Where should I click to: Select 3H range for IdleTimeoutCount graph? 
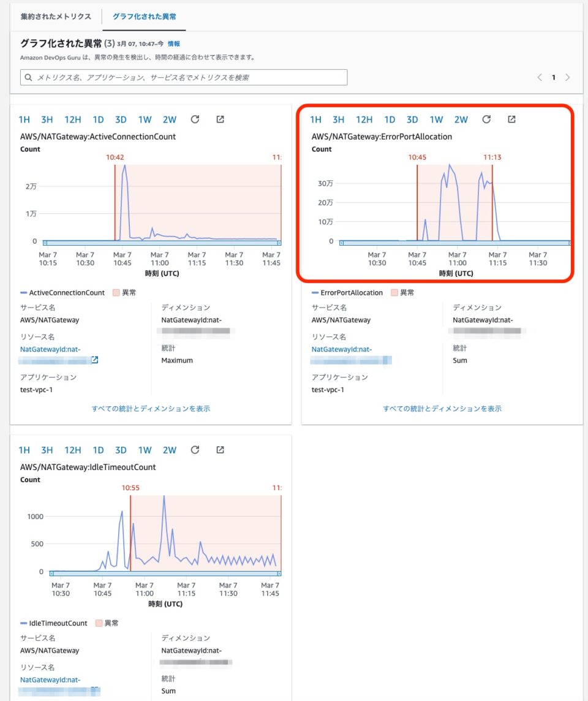point(47,450)
